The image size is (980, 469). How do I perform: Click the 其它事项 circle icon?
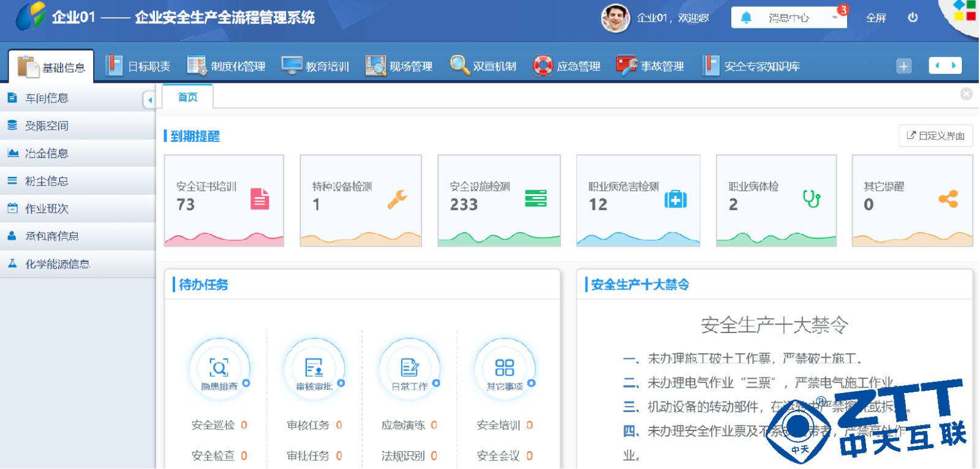[505, 369]
